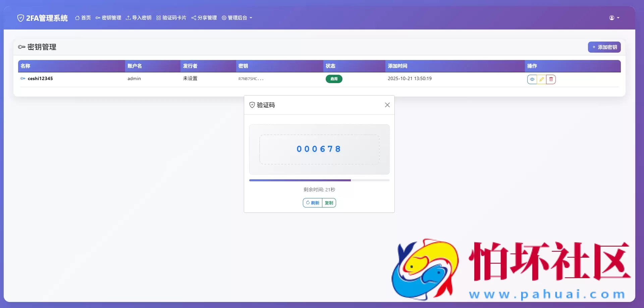Click the 添加密钥 button

pos(604,47)
